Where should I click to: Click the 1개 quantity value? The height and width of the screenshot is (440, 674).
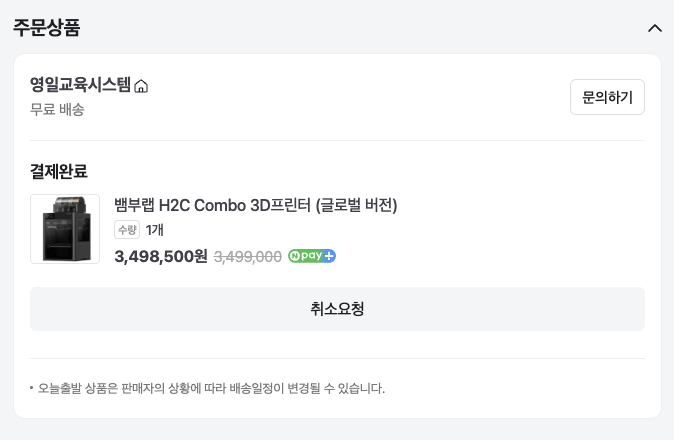pos(155,230)
